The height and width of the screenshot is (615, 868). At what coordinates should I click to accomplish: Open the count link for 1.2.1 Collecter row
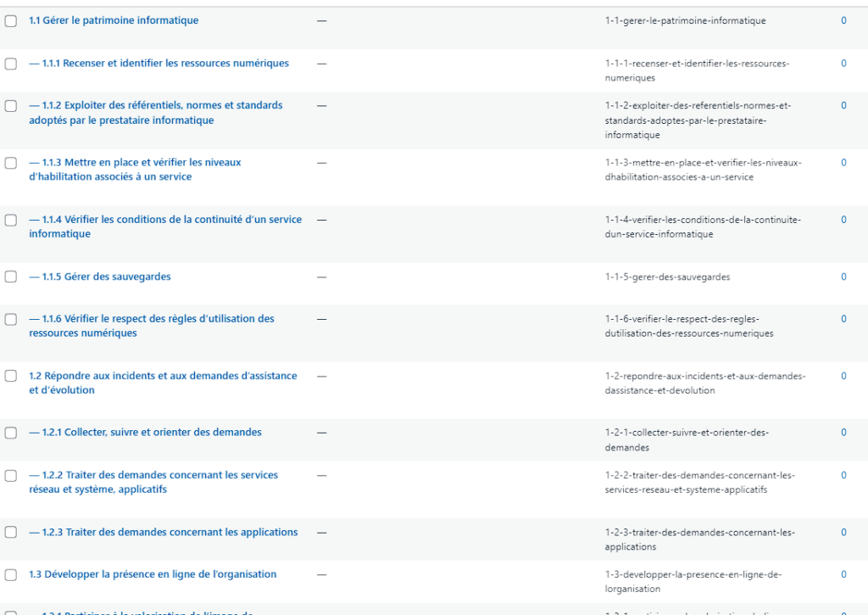pyautogui.click(x=843, y=433)
